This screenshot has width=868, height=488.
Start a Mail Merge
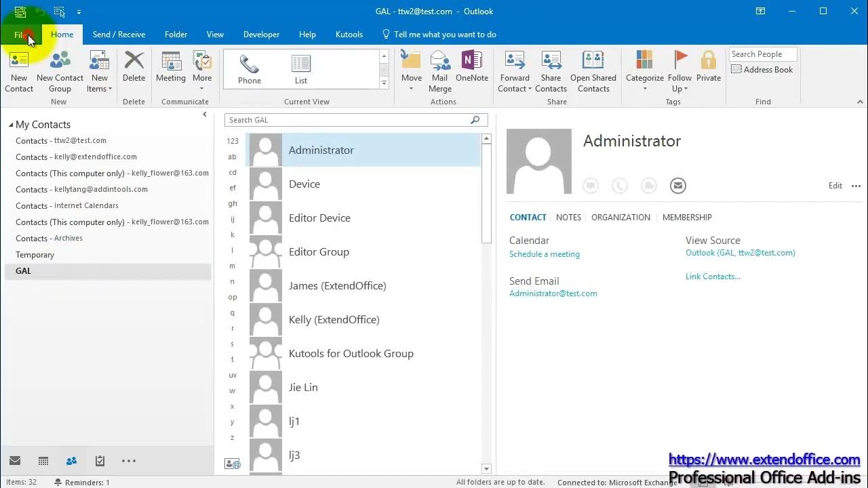tap(440, 72)
